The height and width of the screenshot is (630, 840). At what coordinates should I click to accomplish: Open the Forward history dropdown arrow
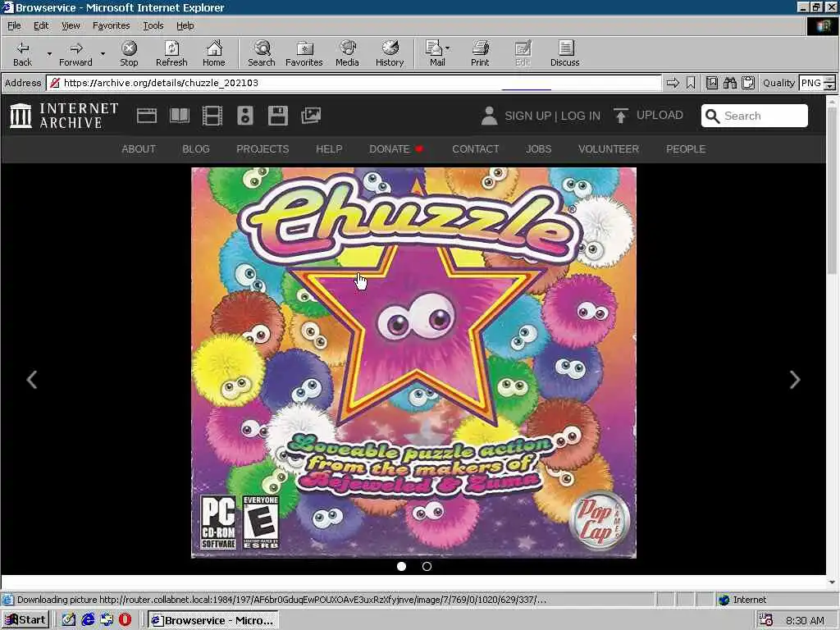tap(103, 53)
